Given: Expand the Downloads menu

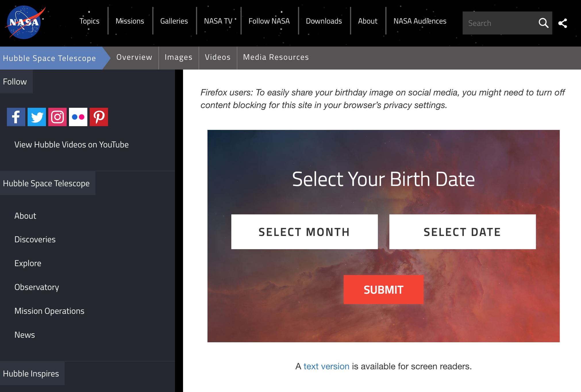Looking at the screenshot, I should [324, 21].
